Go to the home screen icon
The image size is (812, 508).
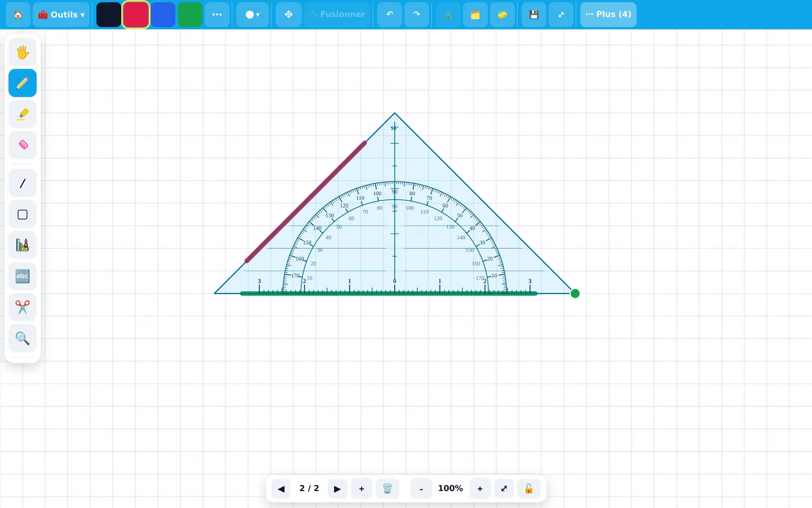(18, 15)
